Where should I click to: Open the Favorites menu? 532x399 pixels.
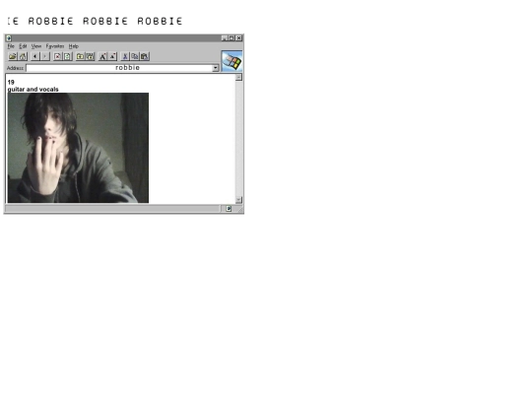tap(55, 46)
